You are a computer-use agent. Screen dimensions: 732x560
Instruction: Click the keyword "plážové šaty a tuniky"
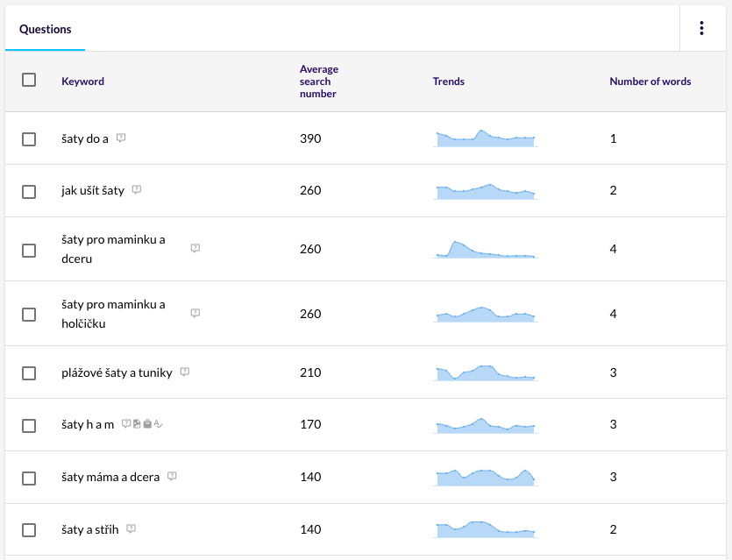117,372
